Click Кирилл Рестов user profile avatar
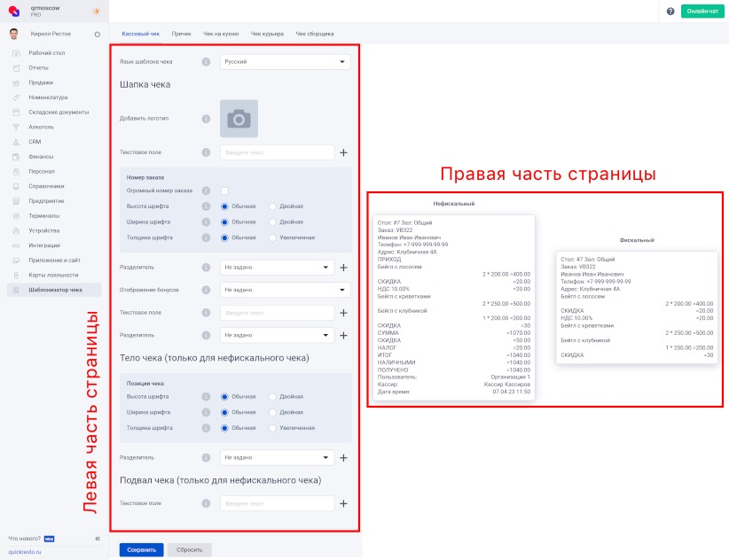 pyautogui.click(x=14, y=34)
